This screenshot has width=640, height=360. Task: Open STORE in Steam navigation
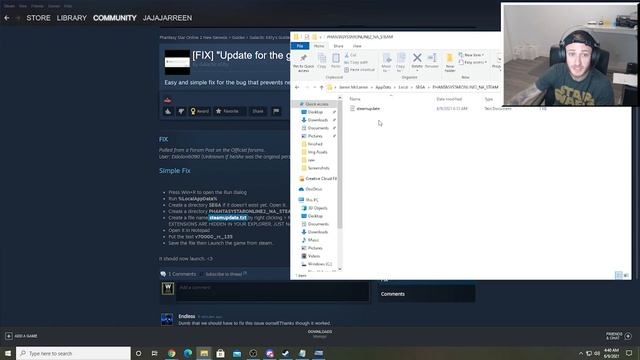pyautogui.click(x=38, y=18)
